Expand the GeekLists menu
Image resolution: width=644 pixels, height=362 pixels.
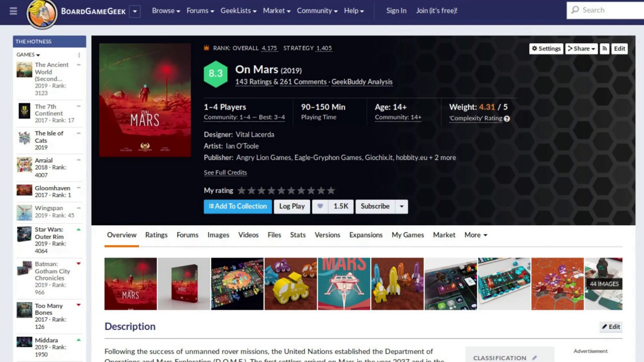point(238,11)
